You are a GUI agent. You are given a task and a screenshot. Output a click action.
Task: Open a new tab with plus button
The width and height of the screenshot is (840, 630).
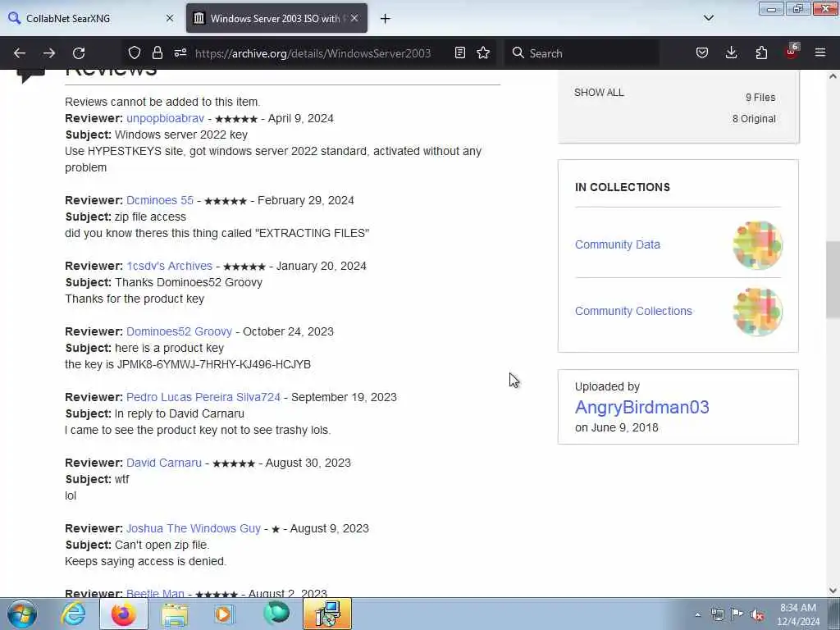pos(385,19)
